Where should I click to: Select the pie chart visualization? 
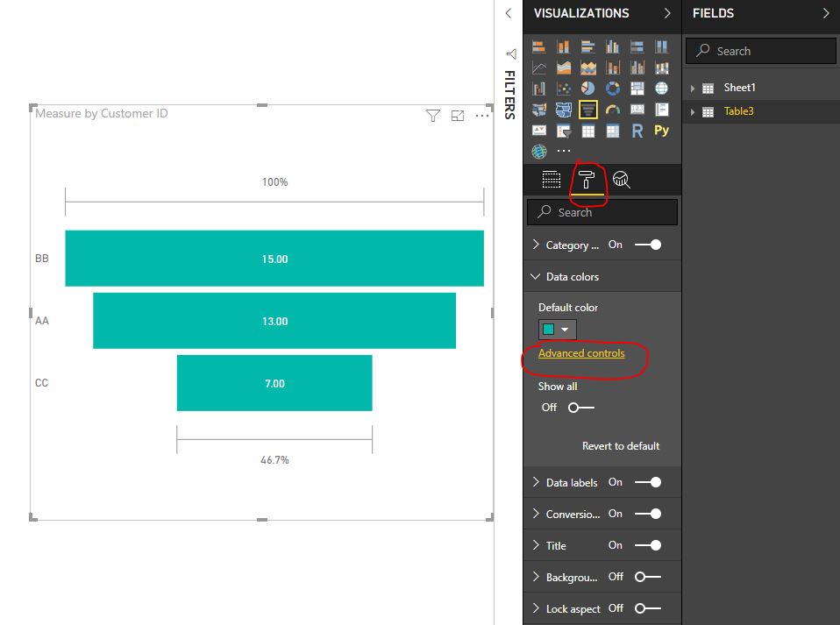[x=587, y=89]
